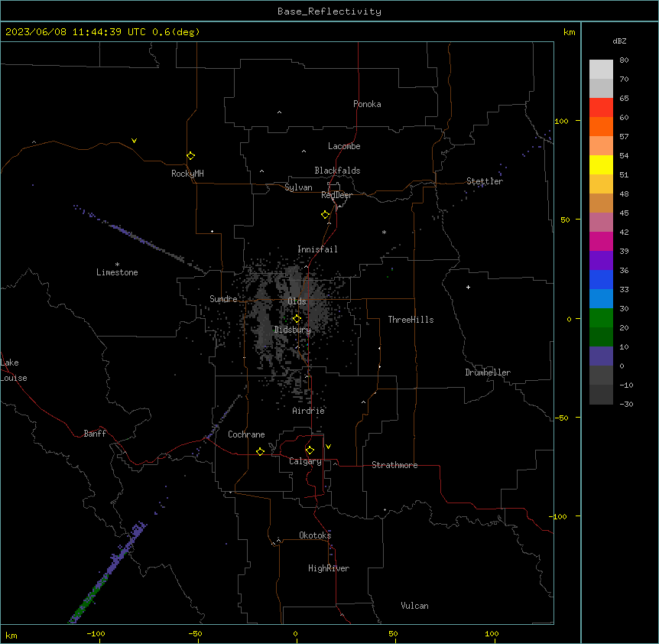Click the yellow 54 dBZ color swatch
The image size is (659, 644).
[x=601, y=164]
